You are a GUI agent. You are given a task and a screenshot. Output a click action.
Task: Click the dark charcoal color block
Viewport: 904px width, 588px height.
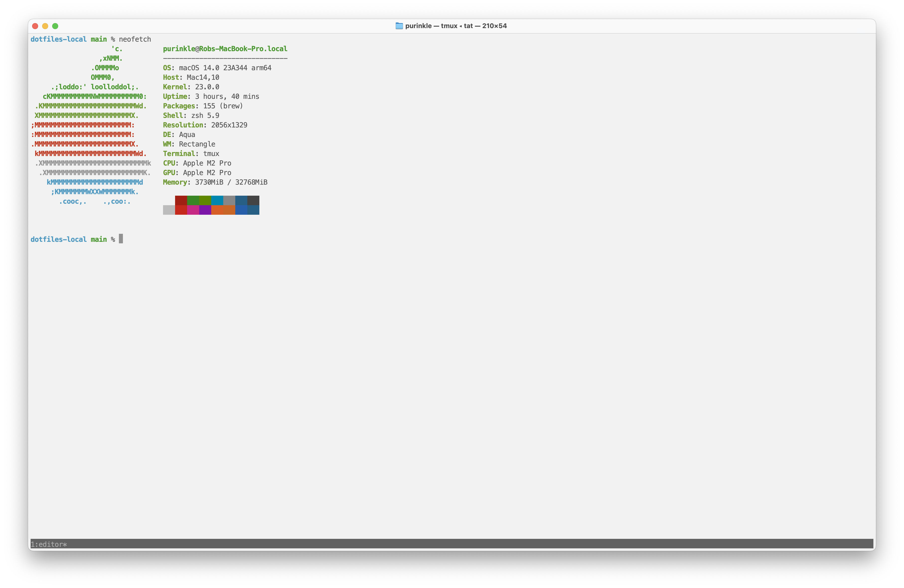(253, 200)
